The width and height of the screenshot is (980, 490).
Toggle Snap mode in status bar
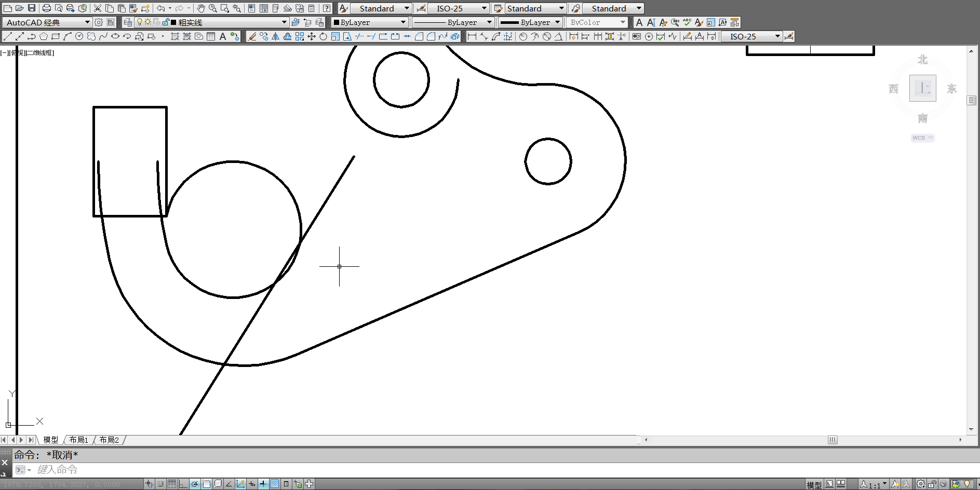point(160,484)
